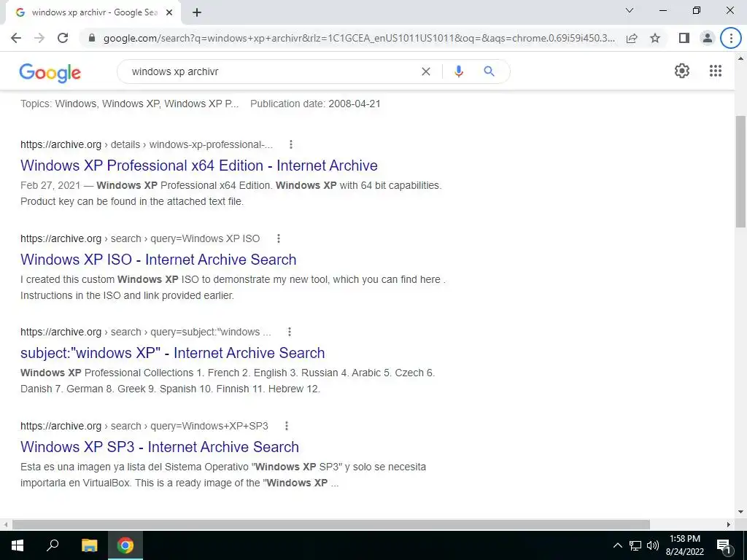The height and width of the screenshot is (560, 747).
Task: Open subject:"windows XP" Internet Archive Search link
Action: tap(172, 353)
